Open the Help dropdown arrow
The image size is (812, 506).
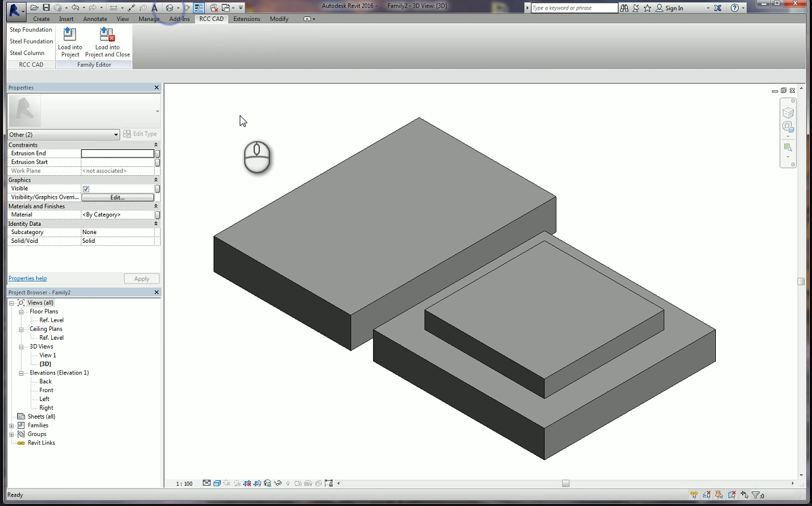[743, 8]
